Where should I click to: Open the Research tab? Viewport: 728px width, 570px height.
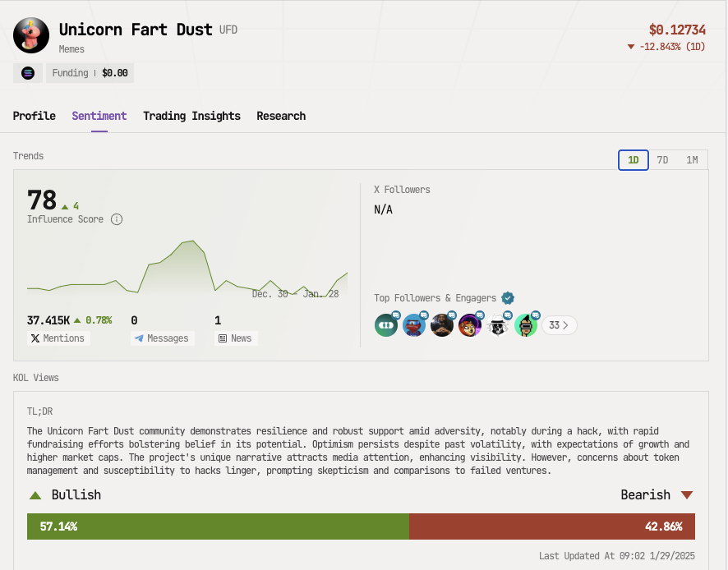coord(281,116)
